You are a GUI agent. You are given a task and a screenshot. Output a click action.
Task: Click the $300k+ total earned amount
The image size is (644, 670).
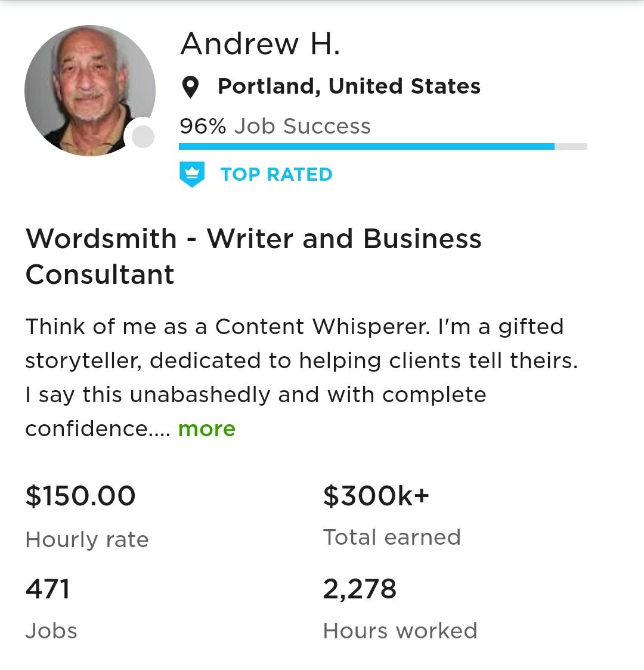pyautogui.click(x=376, y=496)
